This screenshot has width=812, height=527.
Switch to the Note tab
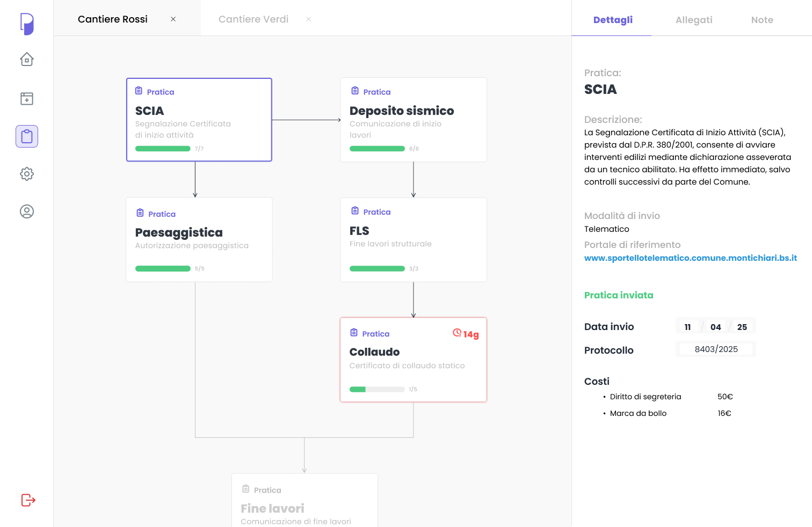(x=762, y=20)
